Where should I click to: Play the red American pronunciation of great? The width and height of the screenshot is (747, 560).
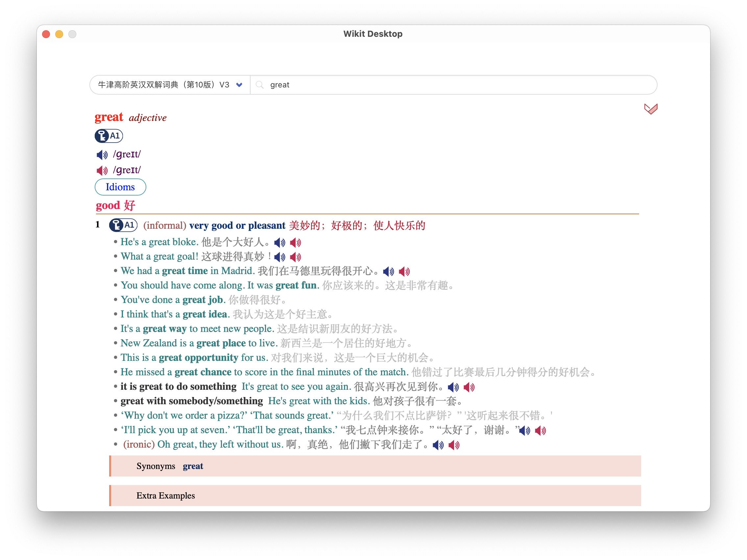click(x=102, y=171)
